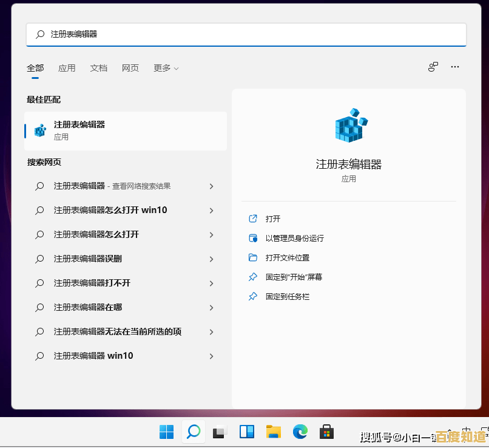Switch to the 网页 filter tab
Viewport: 489px width, 448px height.
130,68
